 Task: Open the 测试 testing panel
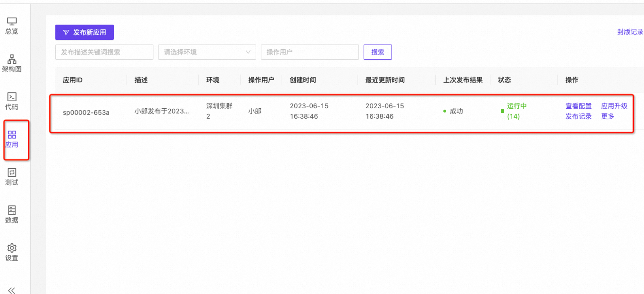pyautogui.click(x=12, y=177)
